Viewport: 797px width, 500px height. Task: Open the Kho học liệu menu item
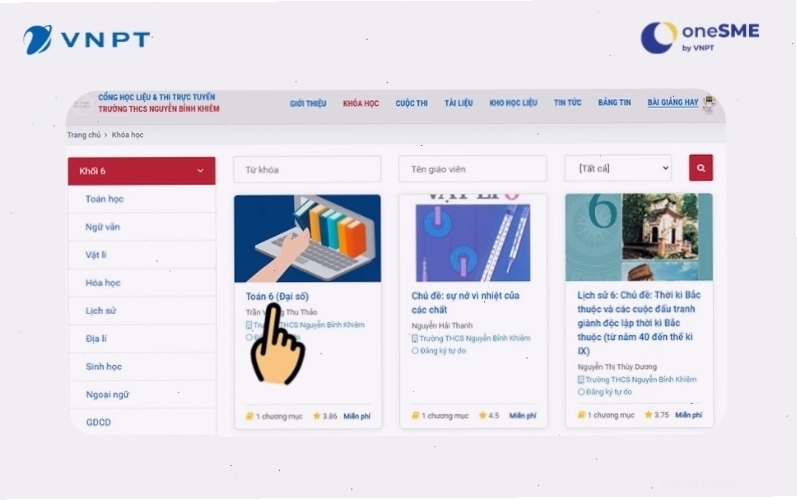pos(513,103)
